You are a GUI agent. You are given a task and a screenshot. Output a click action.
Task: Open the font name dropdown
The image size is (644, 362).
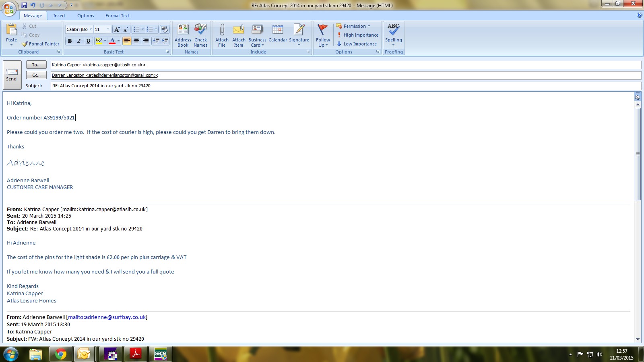click(x=91, y=29)
